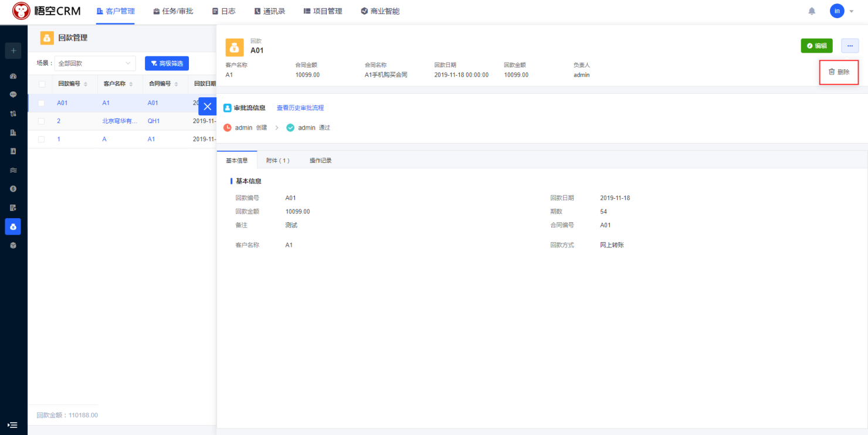
Task: Sort by 回款编号 column header arrows
Action: (x=86, y=84)
